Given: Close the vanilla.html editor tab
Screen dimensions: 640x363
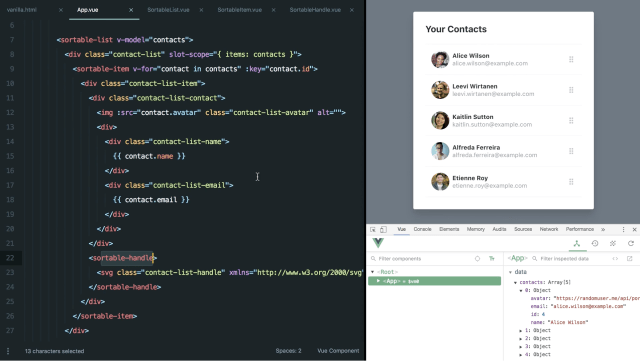Looking at the screenshot, I should 61,10.
